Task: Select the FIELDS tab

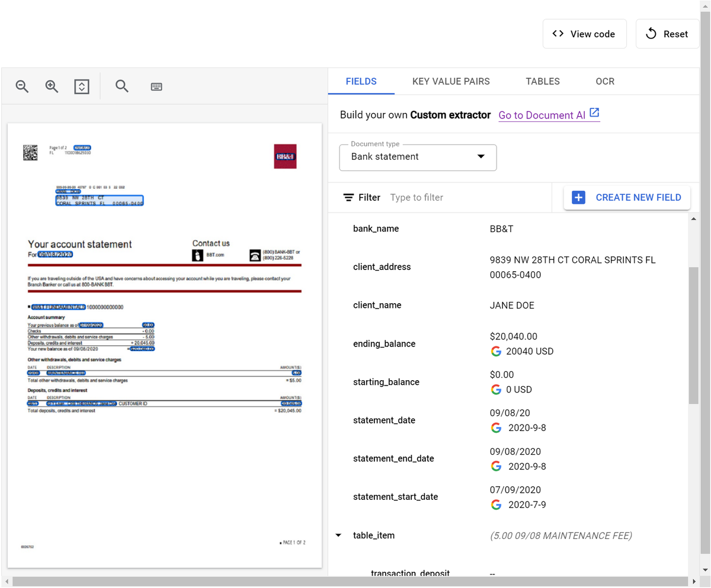Action: [x=361, y=82]
